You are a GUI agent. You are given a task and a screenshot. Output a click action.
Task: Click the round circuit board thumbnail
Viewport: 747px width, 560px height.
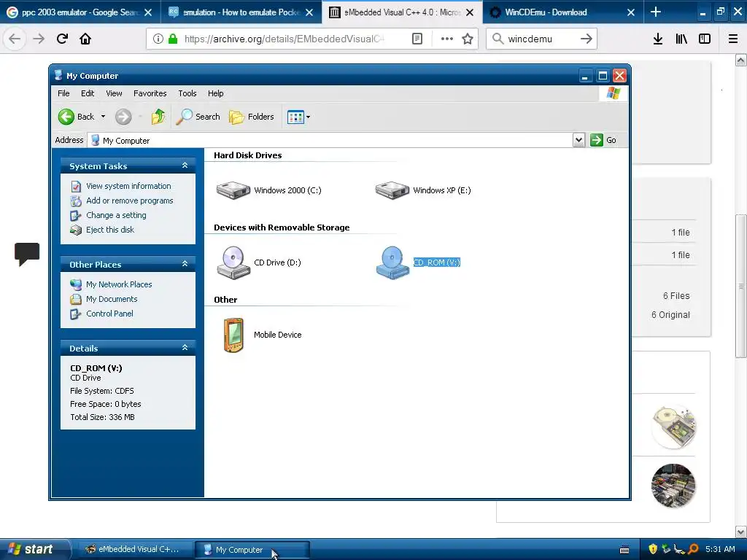[x=673, y=486]
